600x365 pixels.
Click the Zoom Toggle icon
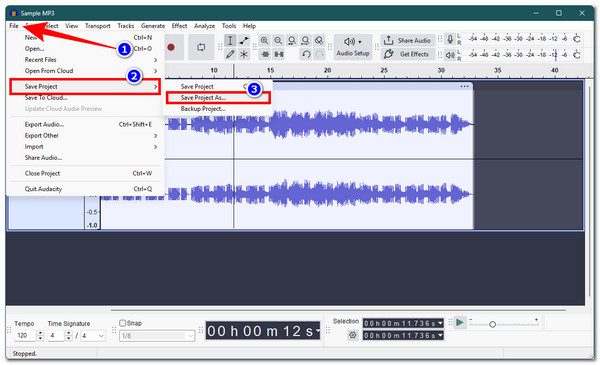(319, 41)
